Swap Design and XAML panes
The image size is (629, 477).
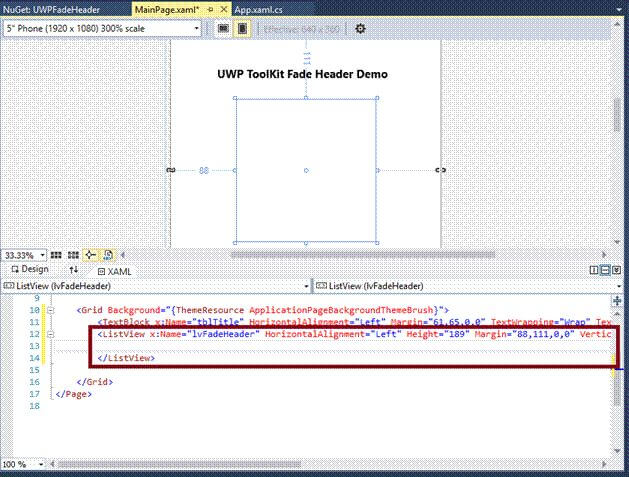tap(73, 270)
